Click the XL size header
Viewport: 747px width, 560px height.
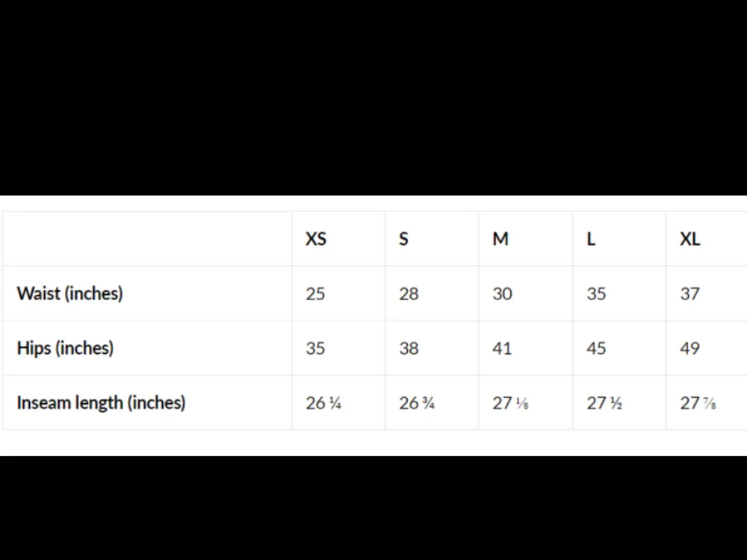689,239
